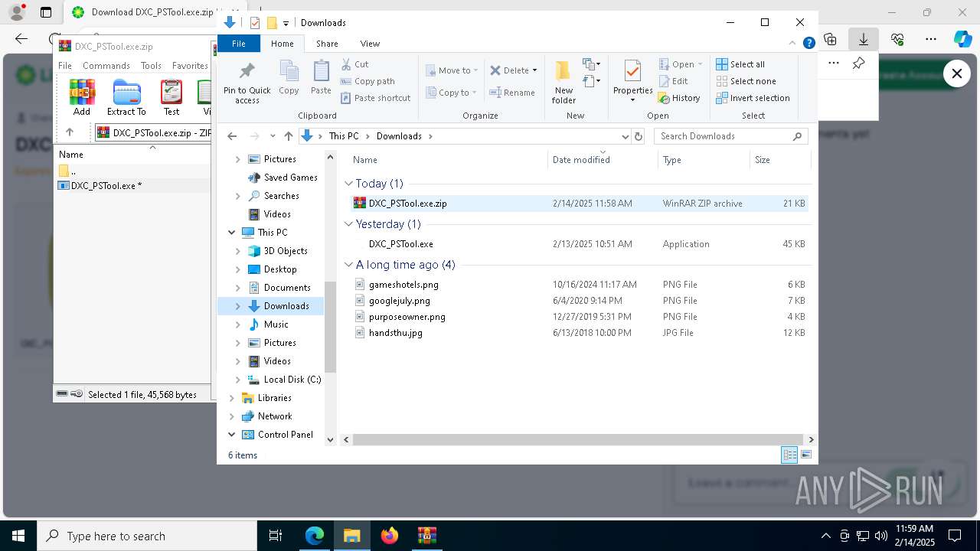This screenshot has height=551, width=980.
Task: Open the Open command's dropdown arrow
Action: click(x=700, y=64)
